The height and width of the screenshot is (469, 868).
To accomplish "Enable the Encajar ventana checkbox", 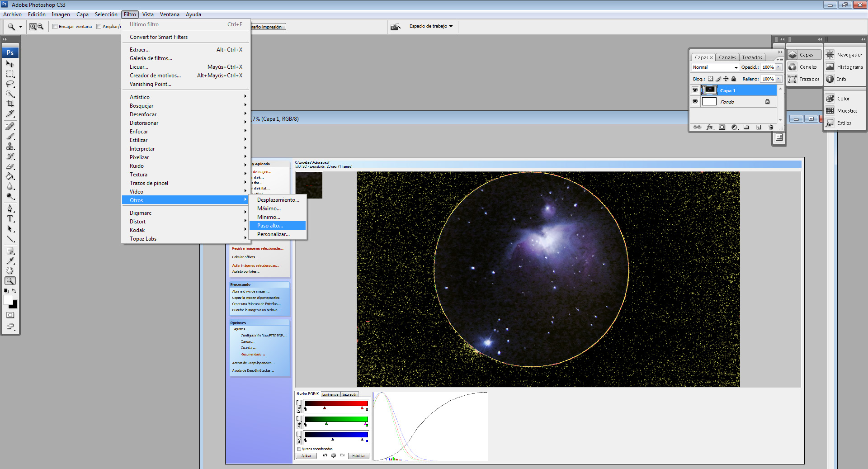I will 55,27.
